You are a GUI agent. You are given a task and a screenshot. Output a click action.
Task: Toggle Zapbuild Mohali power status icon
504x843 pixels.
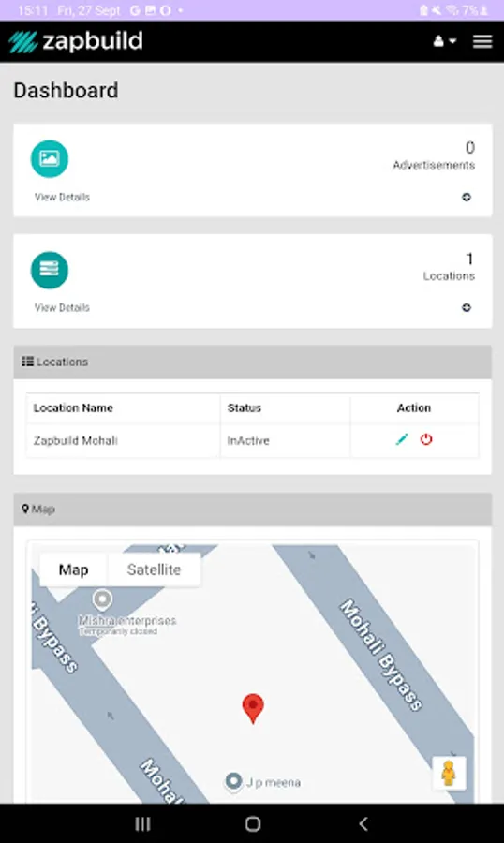[x=426, y=439]
